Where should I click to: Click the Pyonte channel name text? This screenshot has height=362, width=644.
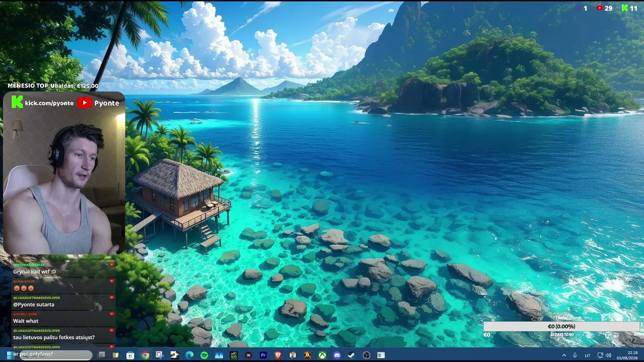tap(107, 103)
